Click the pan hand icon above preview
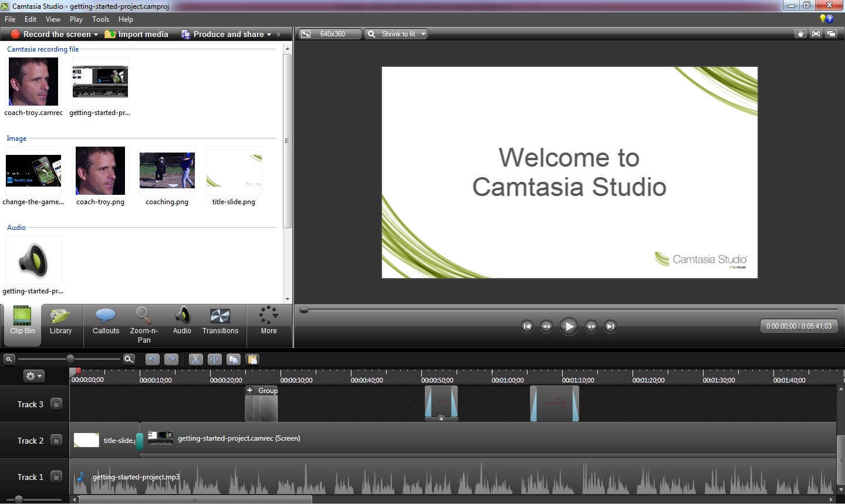 point(800,34)
